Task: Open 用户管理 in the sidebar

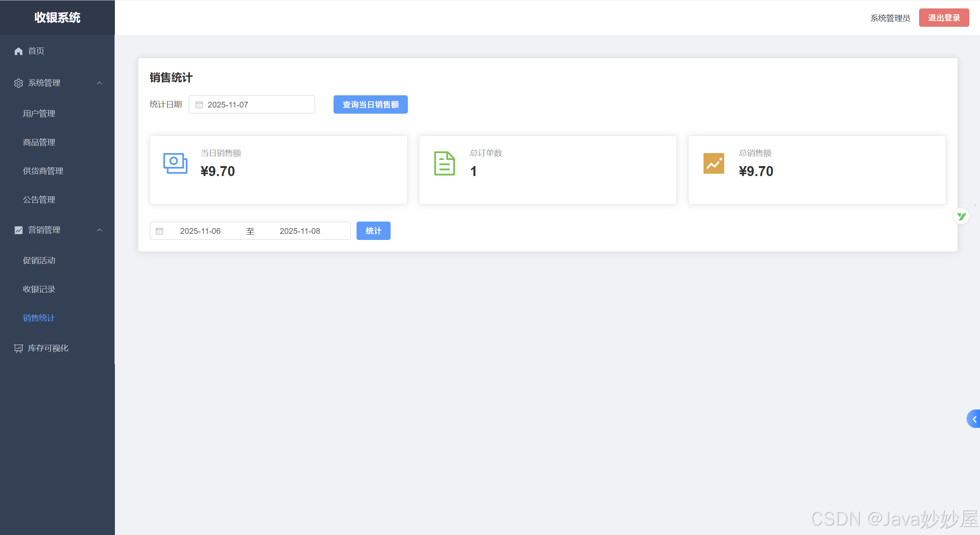Action: pyautogui.click(x=39, y=114)
